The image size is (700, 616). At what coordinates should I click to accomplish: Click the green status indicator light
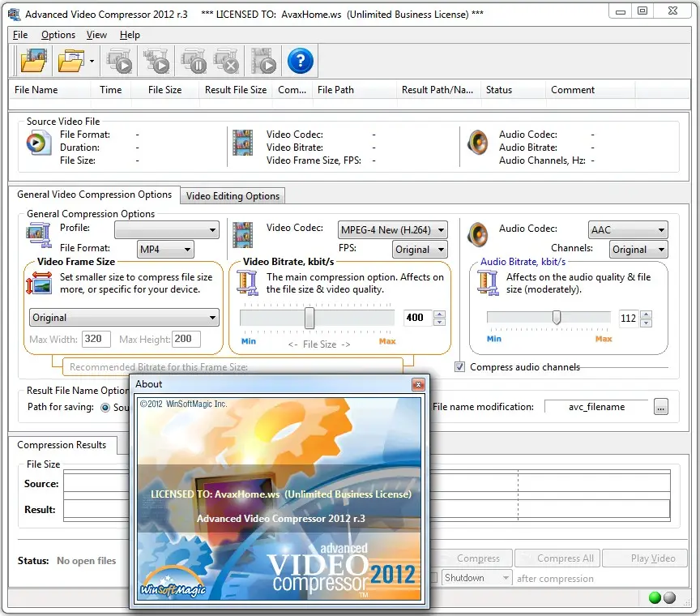655,597
